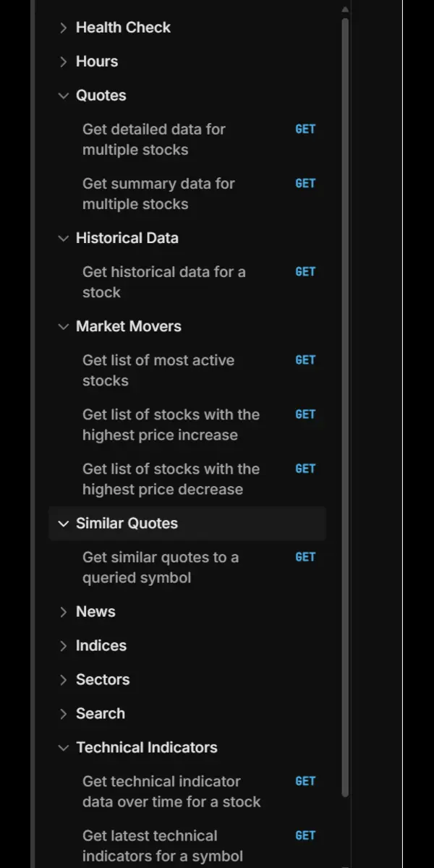
Task: Click the GET badge for technical indicator over time
Action: (x=305, y=780)
